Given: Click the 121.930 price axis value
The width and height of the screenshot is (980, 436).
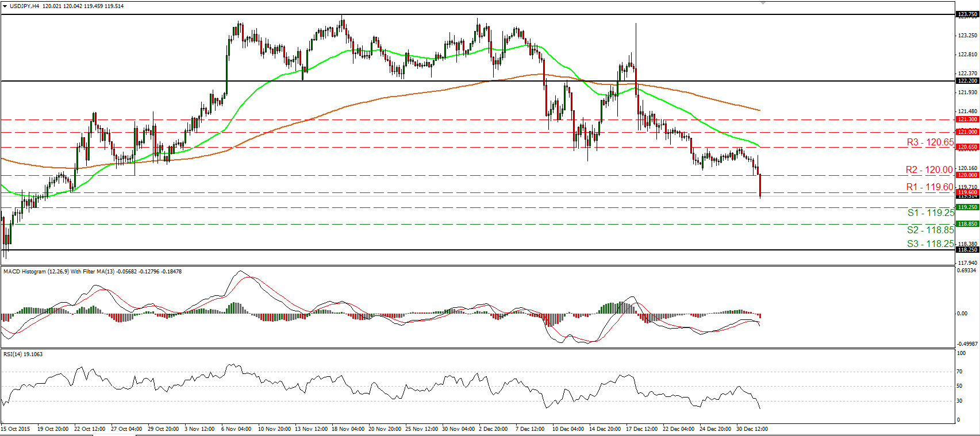Looking at the screenshot, I should [x=968, y=92].
